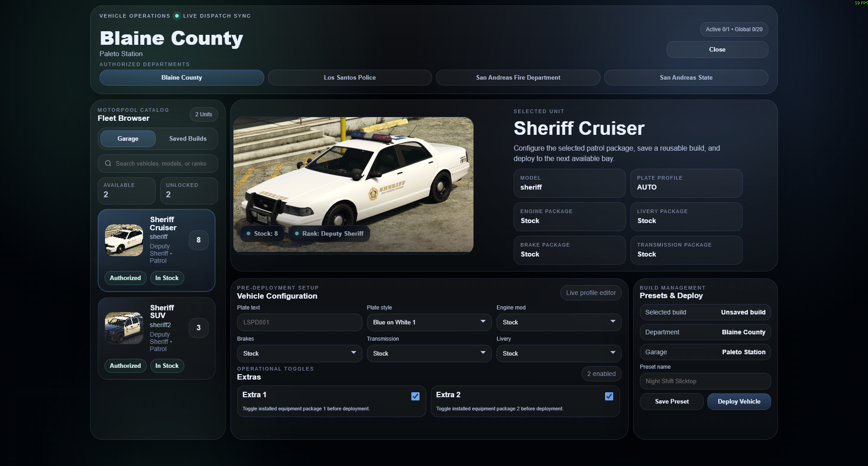Select the Garage tab
Screen dimensions: 868x466
click(x=128, y=138)
